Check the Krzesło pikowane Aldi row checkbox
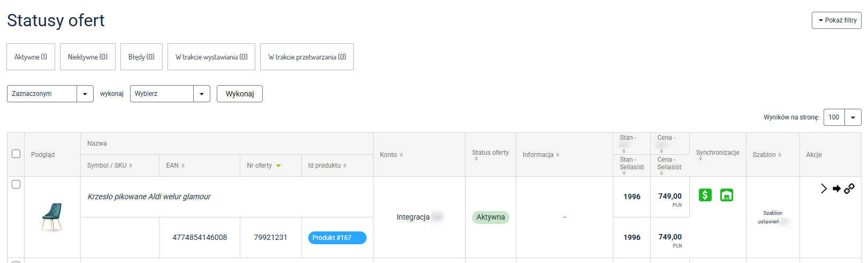This screenshot has width=868, height=263. pos(16,184)
